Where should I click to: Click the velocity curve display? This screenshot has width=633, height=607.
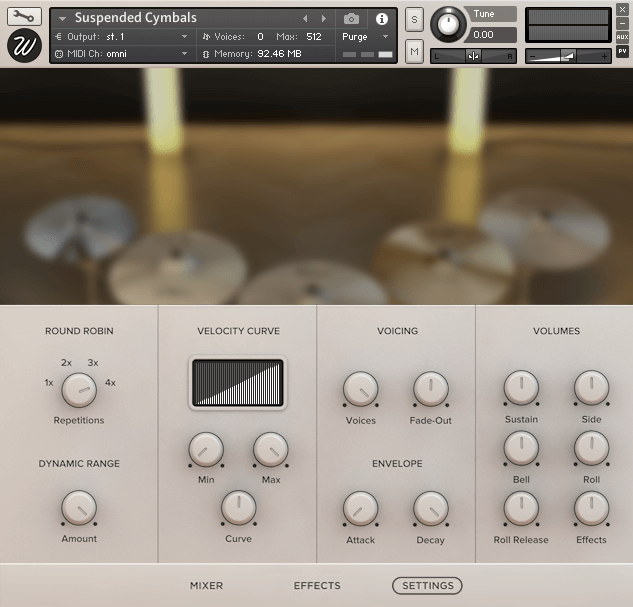[238, 383]
